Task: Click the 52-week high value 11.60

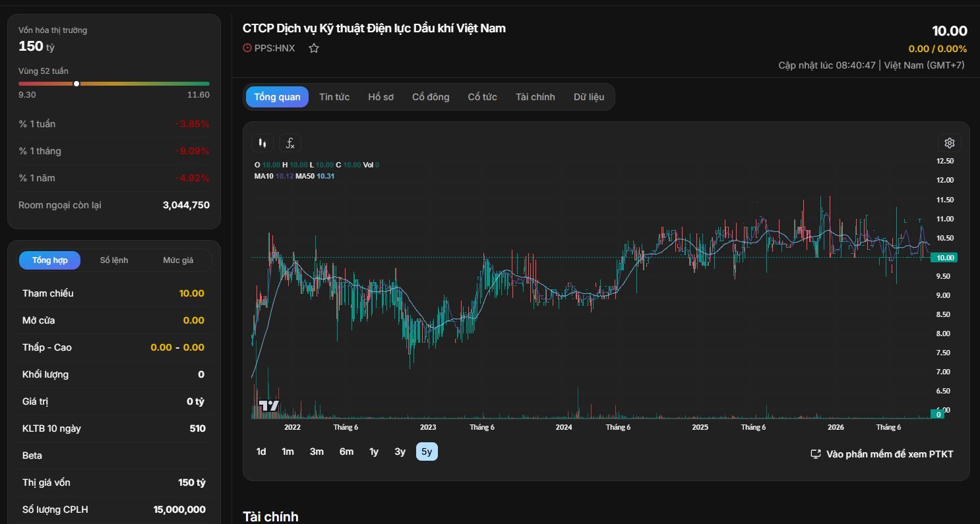Action: click(x=199, y=95)
